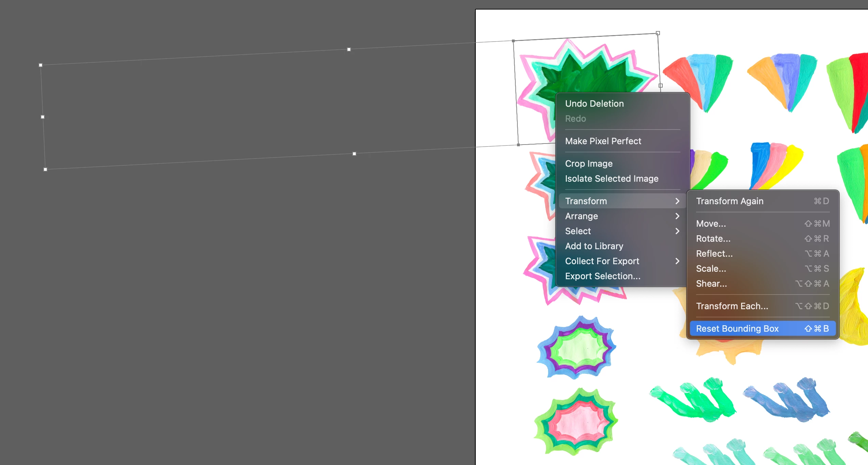Select Make Pixel Perfect option
868x465 pixels.
pos(603,141)
